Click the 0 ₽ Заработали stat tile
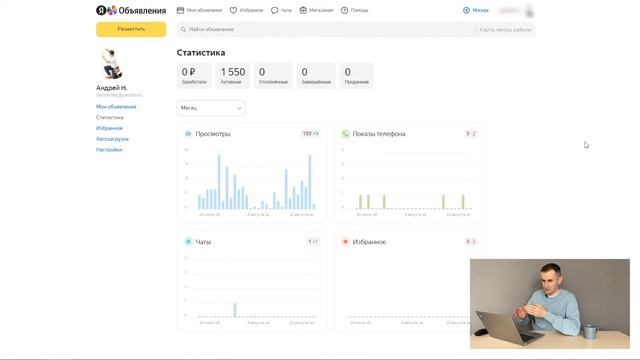 pos(194,76)
